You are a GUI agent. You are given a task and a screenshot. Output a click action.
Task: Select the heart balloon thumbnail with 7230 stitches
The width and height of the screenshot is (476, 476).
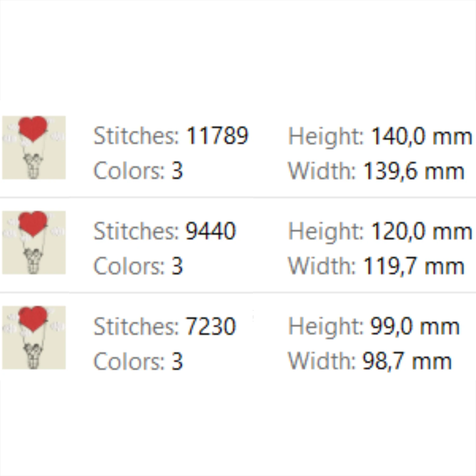point(34,337)
